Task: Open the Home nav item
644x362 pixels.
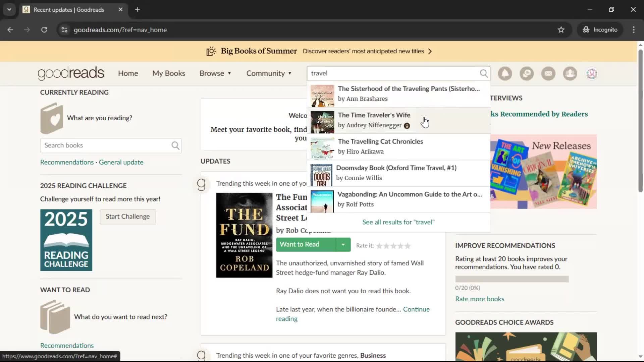Action: (x=128, y=73)
